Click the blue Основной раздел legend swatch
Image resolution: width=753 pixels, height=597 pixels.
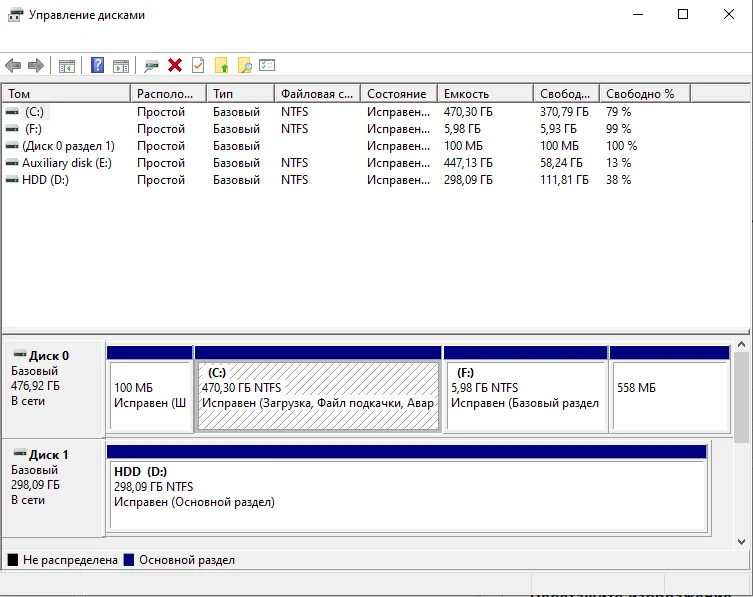[129, 560]
